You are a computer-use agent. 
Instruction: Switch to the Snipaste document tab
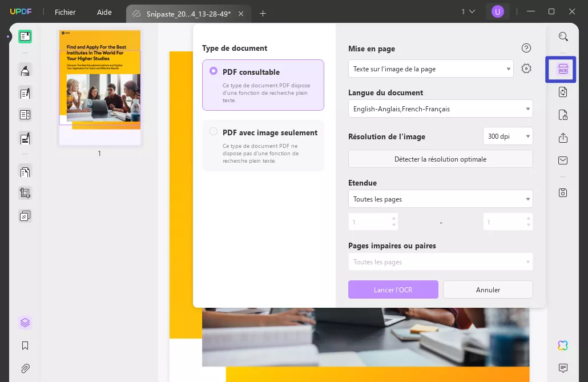(x=188, y=12)
